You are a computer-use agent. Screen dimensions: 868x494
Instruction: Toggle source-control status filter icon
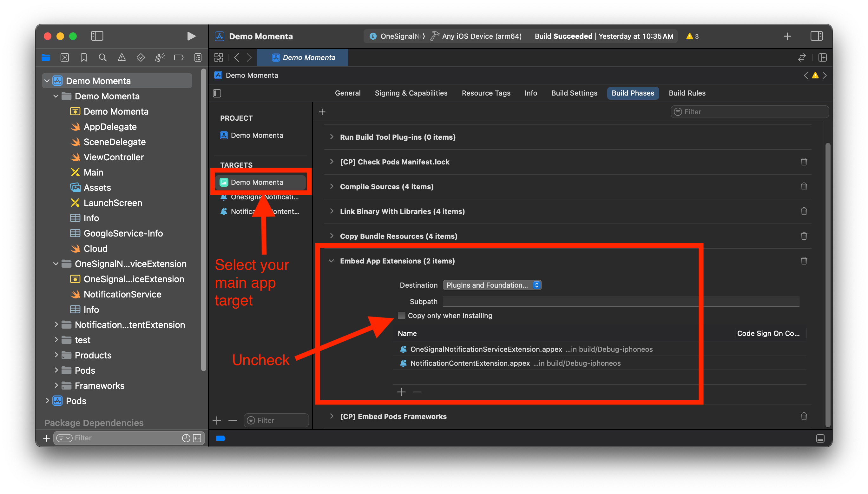pos(197,438)
